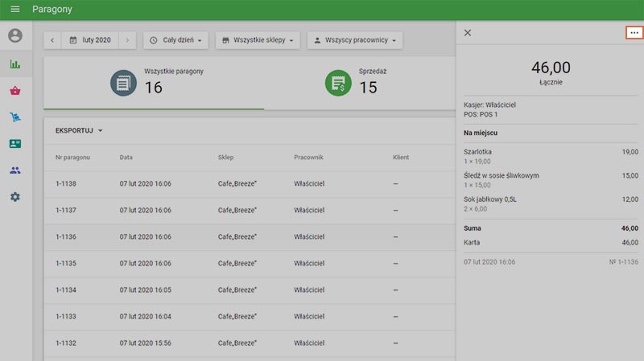Expand the Cały dzień time dropdown
This screenshot has width=644, height=361.
click(175, 39)
